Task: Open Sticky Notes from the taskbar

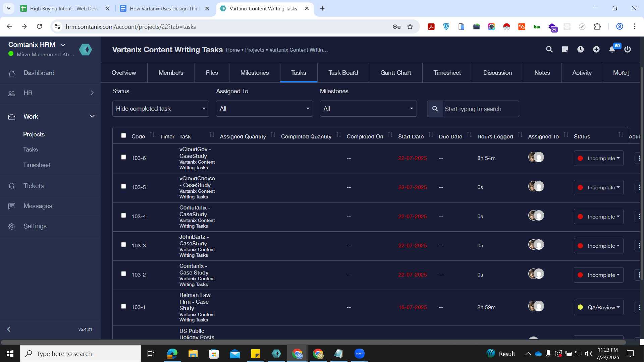Action: [255, 354]
